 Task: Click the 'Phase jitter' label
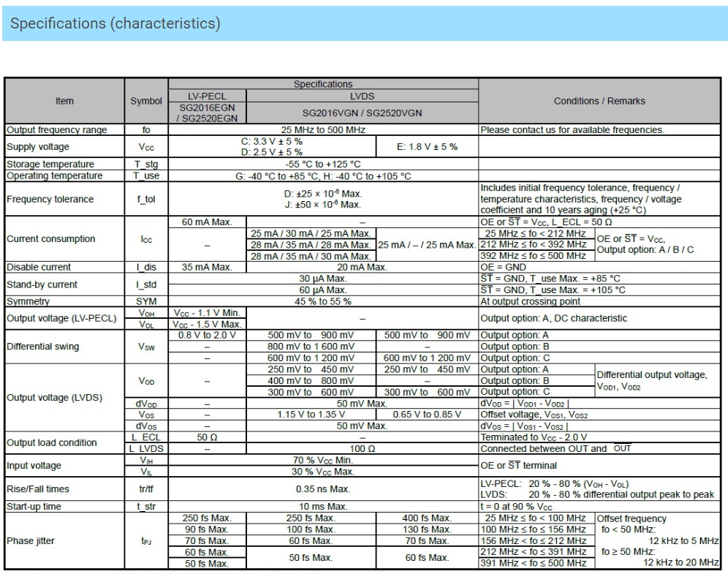coord(30,541)
